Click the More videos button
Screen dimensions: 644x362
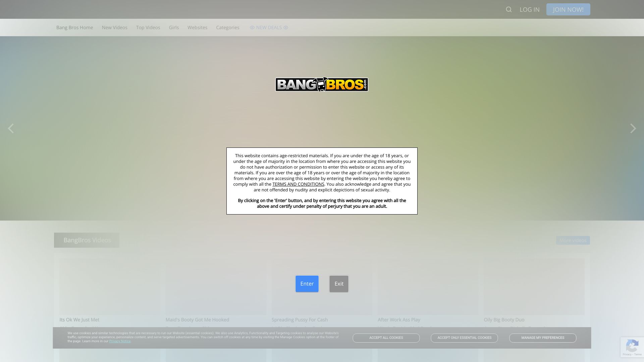(x=573, y=240)
